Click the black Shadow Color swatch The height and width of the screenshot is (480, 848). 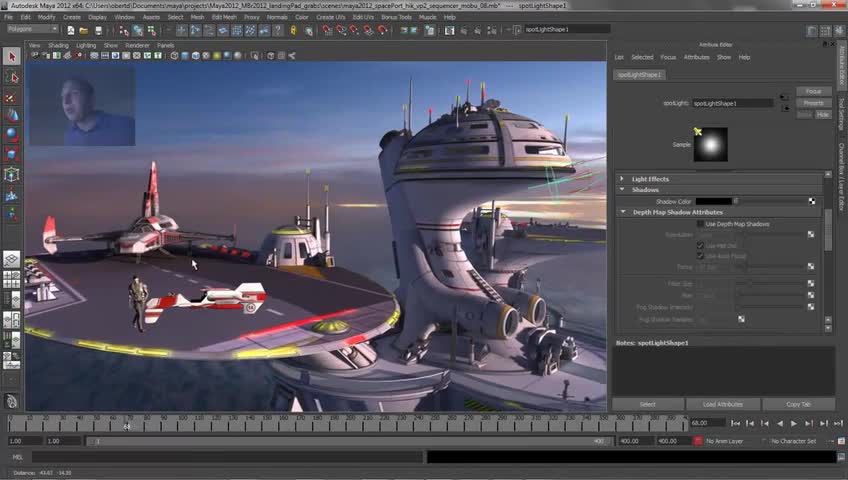click(x=713, y=201)
